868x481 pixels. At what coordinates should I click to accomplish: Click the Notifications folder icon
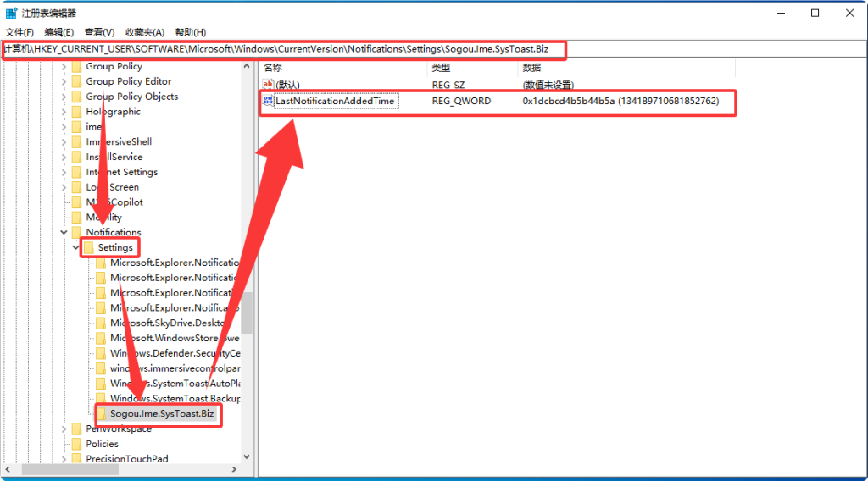pyautogui.click(x=76, y=233)
